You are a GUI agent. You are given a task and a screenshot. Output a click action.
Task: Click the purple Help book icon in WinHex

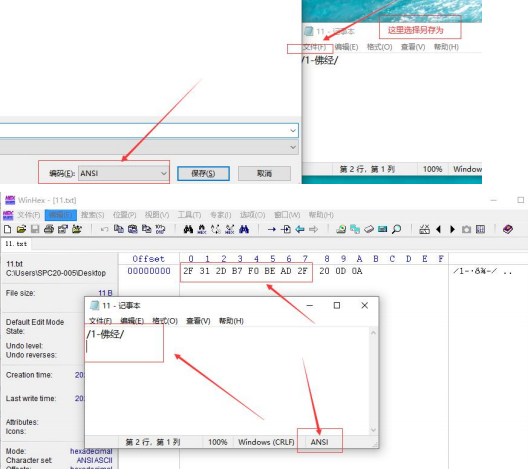[x=508, y=229]
